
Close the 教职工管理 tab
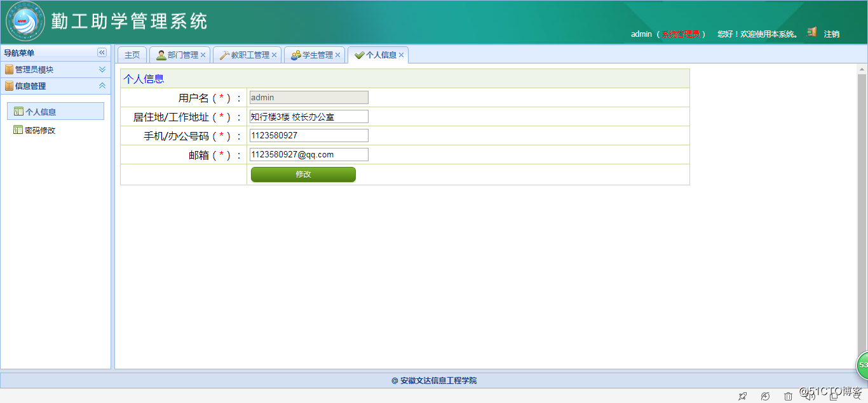[x=275, y=55]
